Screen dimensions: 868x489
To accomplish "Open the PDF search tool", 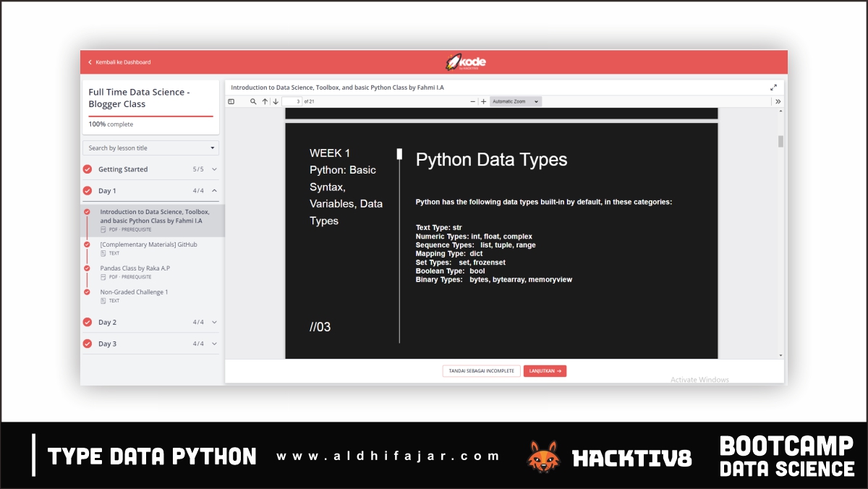I will [252, 101].
